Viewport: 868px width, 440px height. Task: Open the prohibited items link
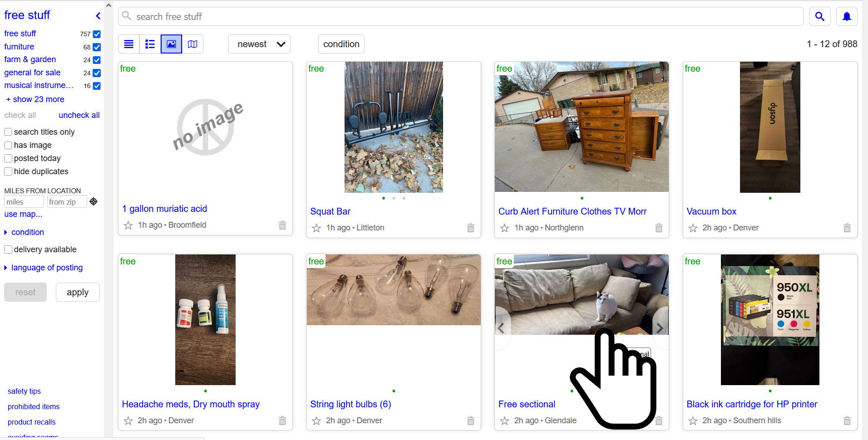pos(34,406)
